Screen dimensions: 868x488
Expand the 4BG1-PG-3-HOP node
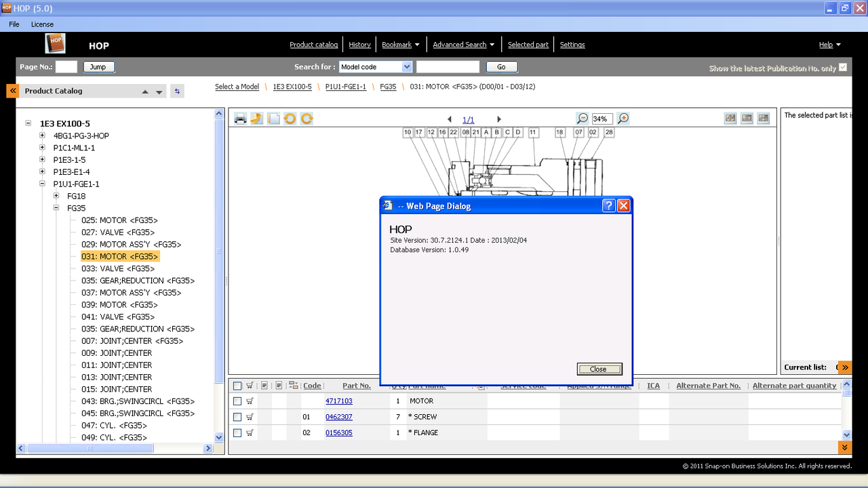point(42,136)
